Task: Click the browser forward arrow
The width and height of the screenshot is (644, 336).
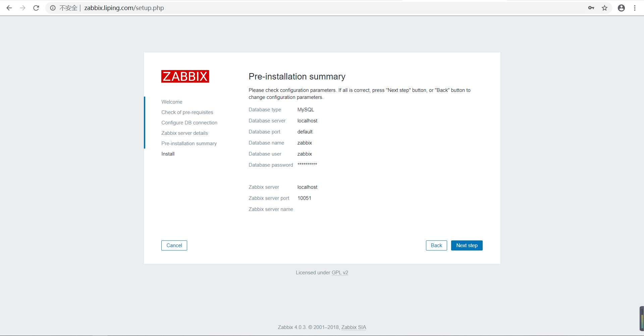Action: [x=22, y=8]
